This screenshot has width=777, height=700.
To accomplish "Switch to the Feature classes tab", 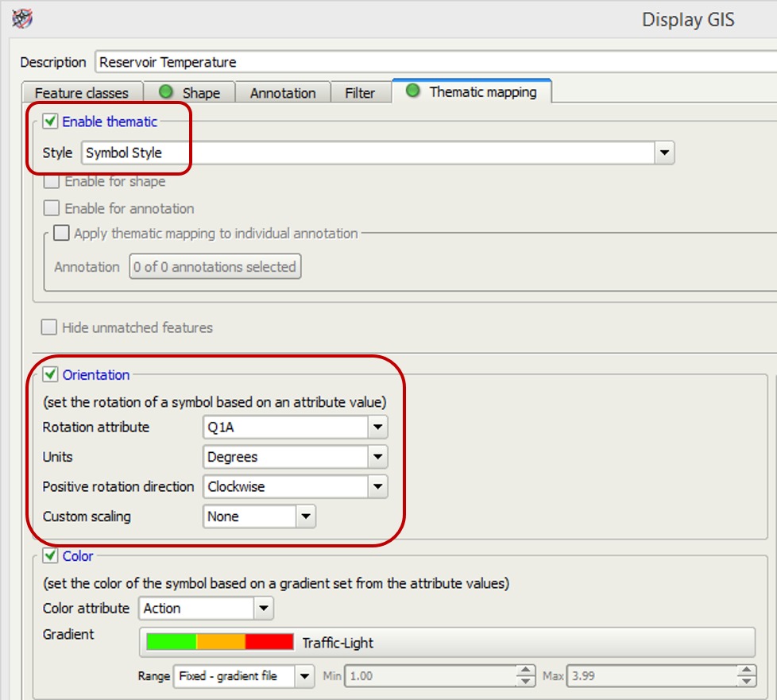I will point(81,93).
